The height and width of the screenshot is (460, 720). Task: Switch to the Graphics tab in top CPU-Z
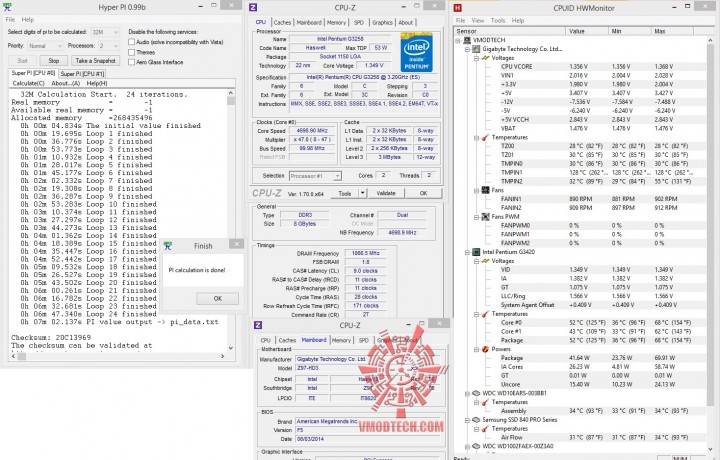[x=382, y=22]
